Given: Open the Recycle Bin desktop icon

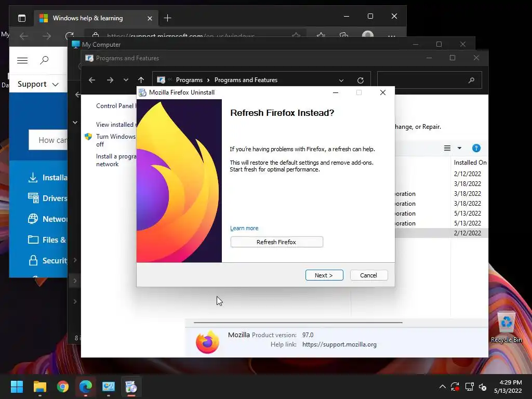Looking at the screenshot, I should (x=506, y=327).
